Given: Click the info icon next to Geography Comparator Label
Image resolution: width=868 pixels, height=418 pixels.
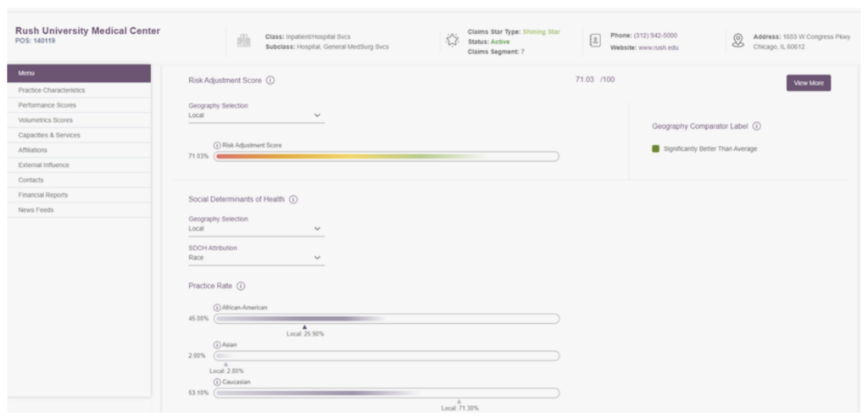Looking at the screenshot, I should point(757,126).
